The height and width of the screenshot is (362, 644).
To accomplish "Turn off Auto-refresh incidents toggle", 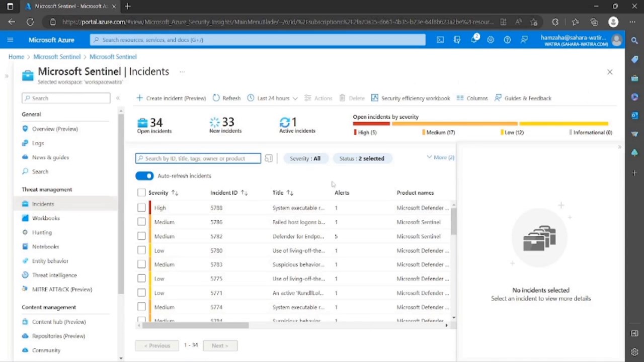I will pos(144,176).
